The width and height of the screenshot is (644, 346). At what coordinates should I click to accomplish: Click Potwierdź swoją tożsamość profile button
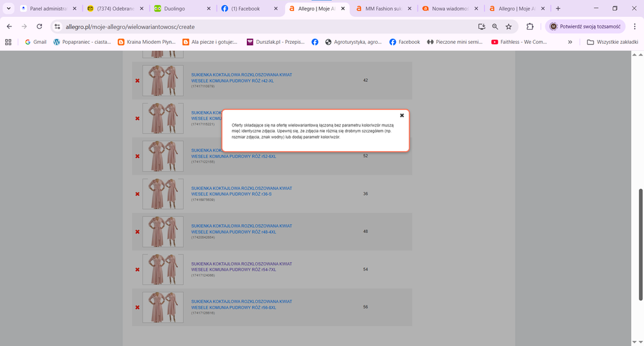click(x=585, y=26)
